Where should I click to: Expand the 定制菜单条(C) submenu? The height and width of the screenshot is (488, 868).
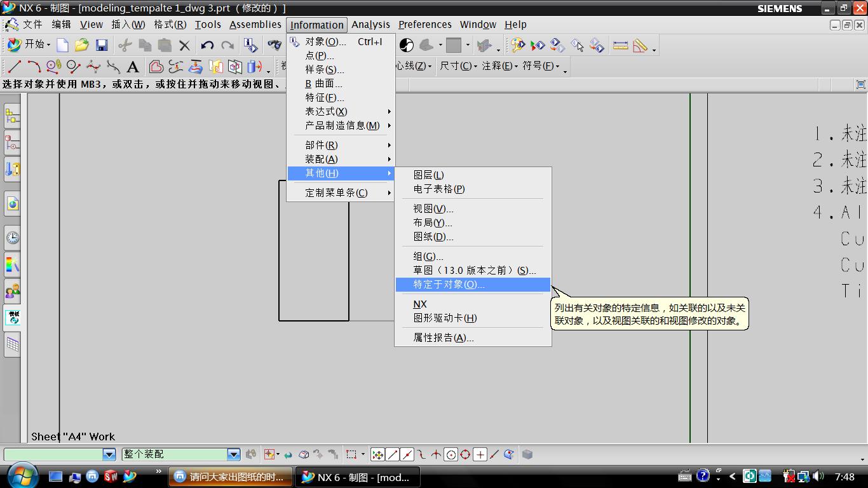pos(341,193)
